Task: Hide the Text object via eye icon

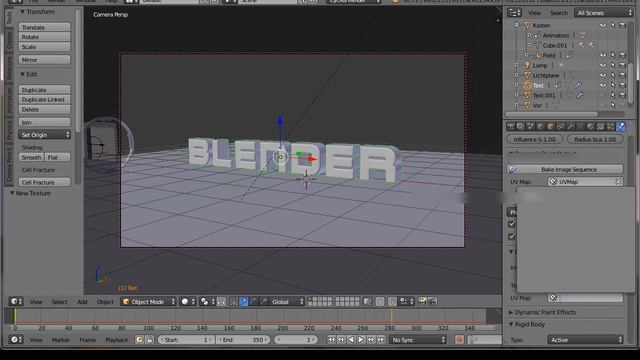Action: click(603, 85)
